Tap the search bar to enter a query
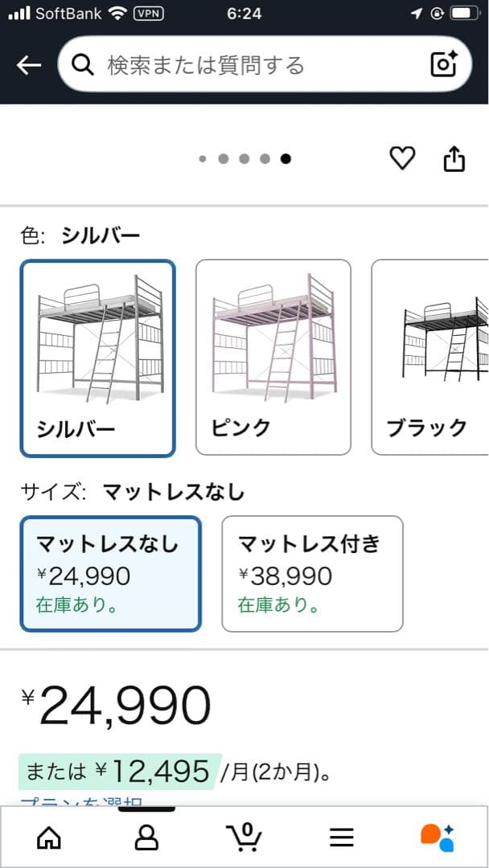This screenshot has height=868, width=489. click(x=241, y=64)
